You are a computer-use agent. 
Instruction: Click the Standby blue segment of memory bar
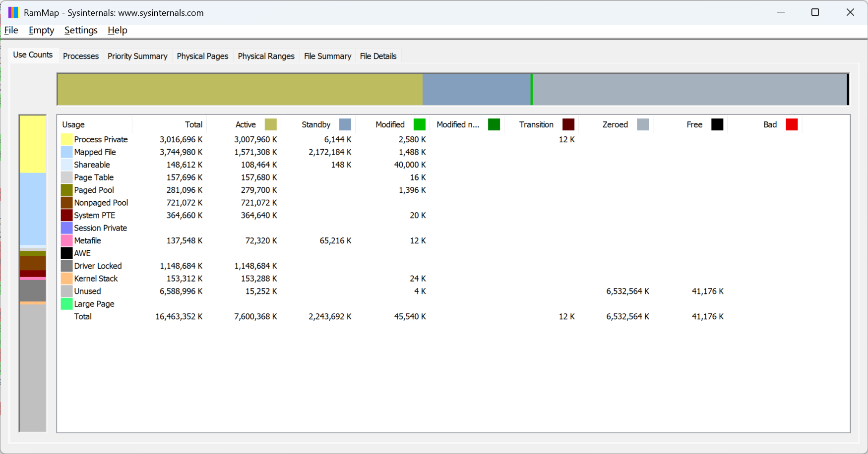pos(477,89)
